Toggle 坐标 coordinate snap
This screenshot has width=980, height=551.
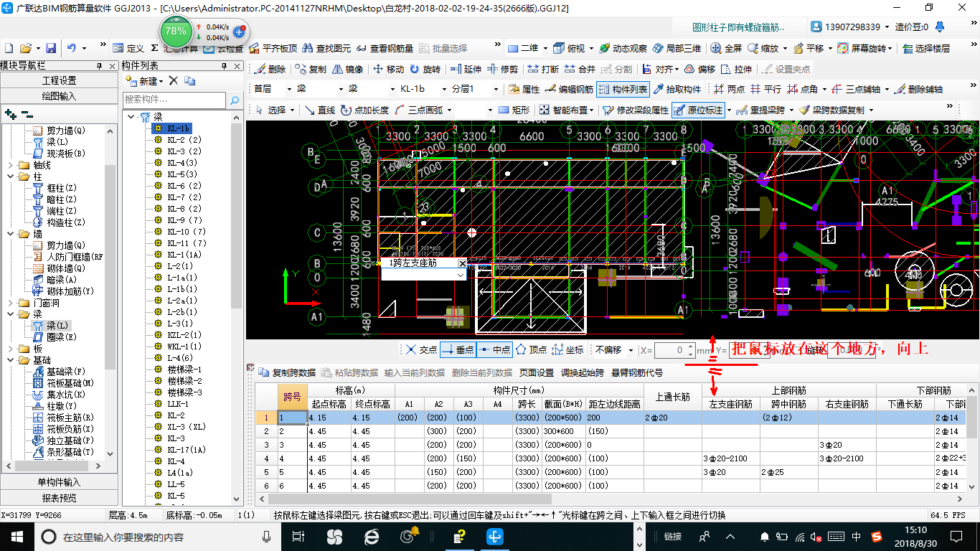567,349
